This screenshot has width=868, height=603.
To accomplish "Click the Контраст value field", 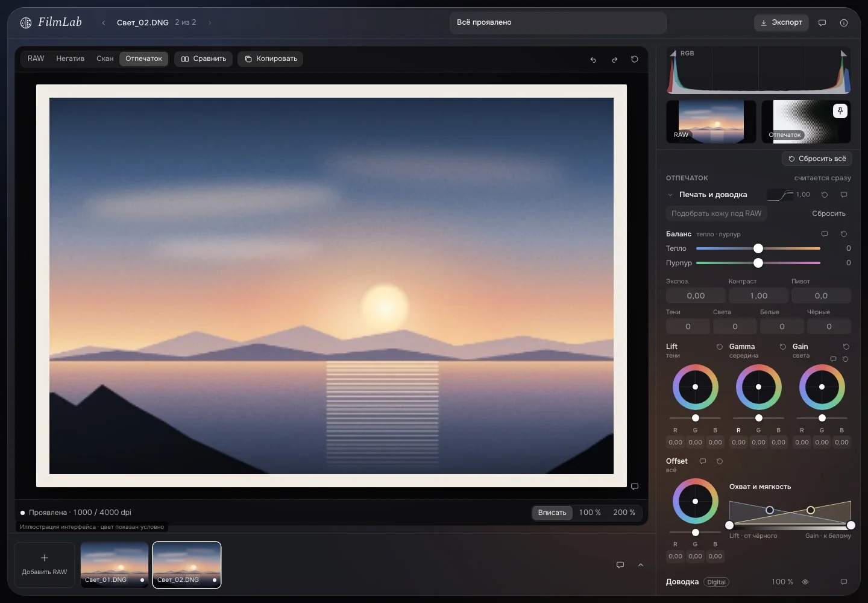I will [758, 295].
